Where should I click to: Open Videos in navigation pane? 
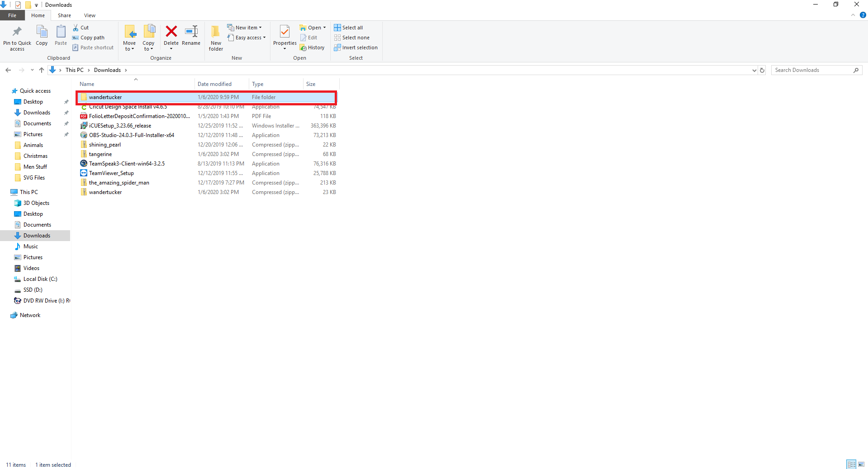click(x=31, y=268)
